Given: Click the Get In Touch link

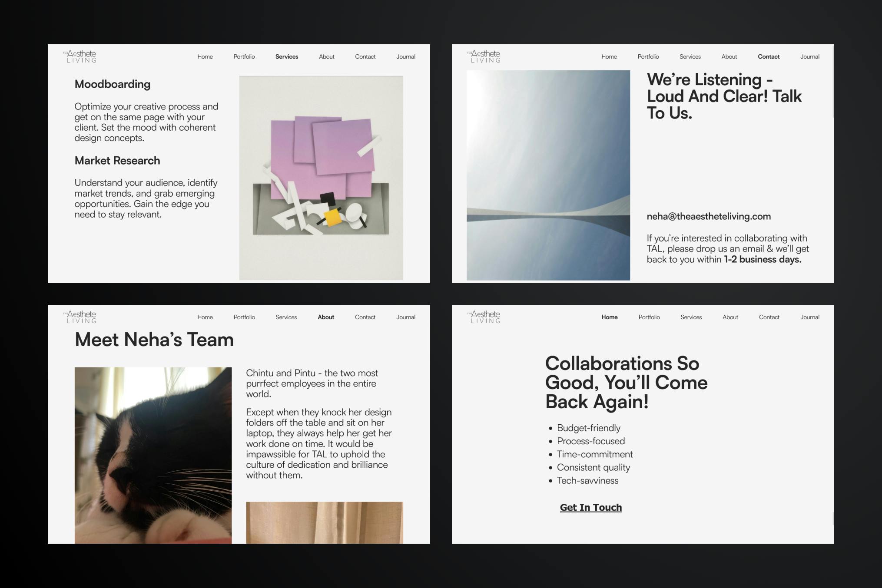Looking at the screenshot, I should pyautogui.click(x=591, y=507).
